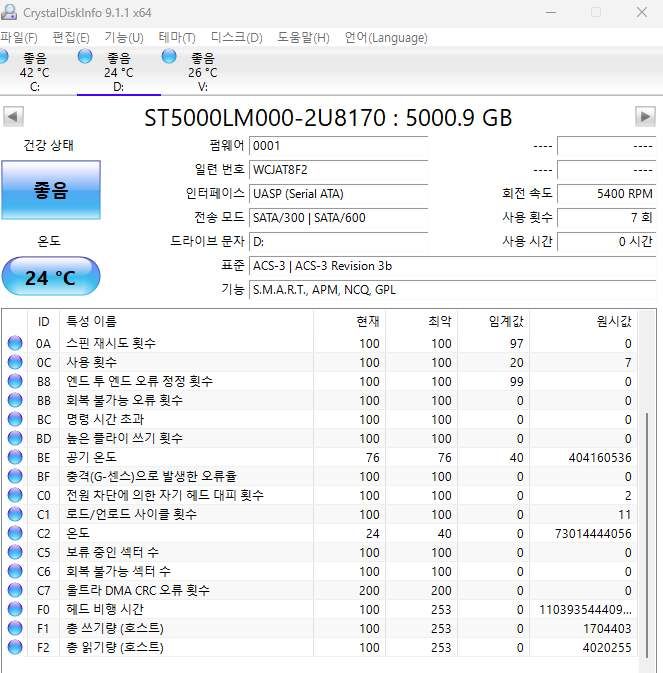Open the 파일(F) menu
This screenshot has height=673, width=663.
point(19,38)
